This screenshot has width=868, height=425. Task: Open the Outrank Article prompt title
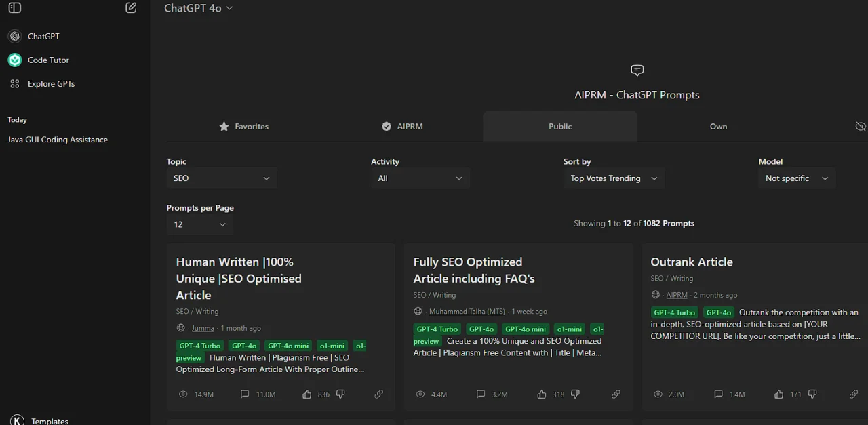(x=692, y=262)
